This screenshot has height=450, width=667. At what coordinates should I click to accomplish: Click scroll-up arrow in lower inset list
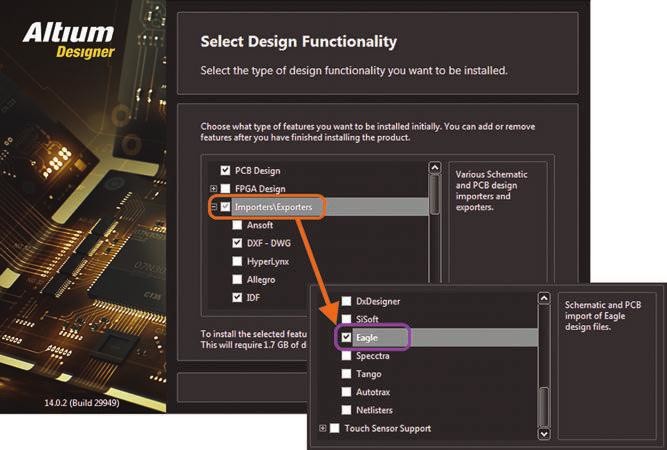[544, 298]
